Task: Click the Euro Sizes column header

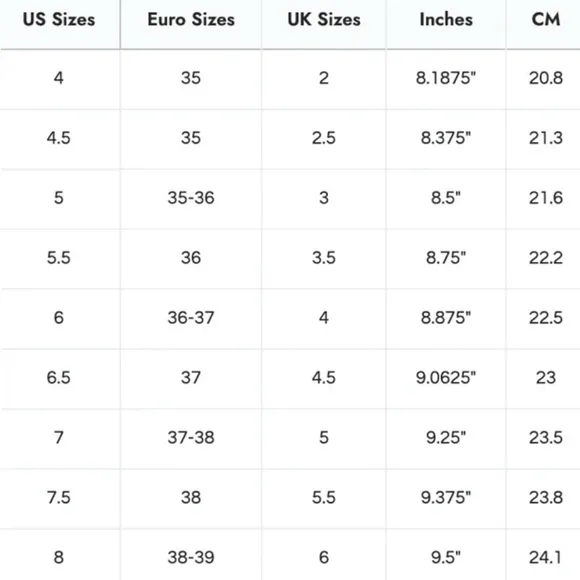Action: pyautogui.click(x=191, y=19)
